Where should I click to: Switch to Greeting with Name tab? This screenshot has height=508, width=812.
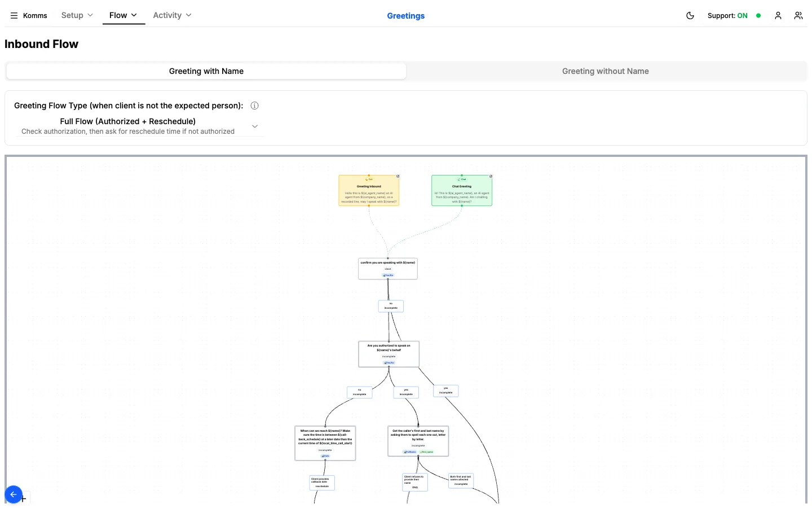pos(206,71)
